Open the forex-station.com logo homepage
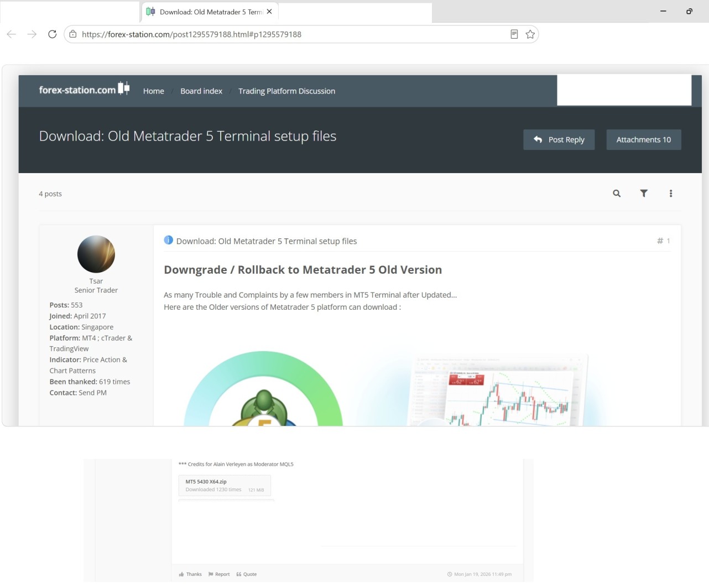The height and width of the screenshot is (588, 709). [84, 90]
